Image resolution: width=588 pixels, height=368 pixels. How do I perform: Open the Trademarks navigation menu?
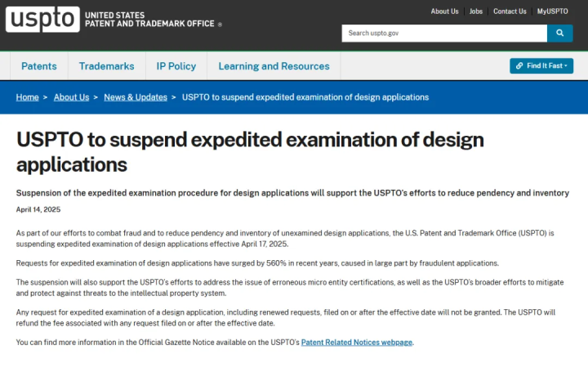pos(106,66)
